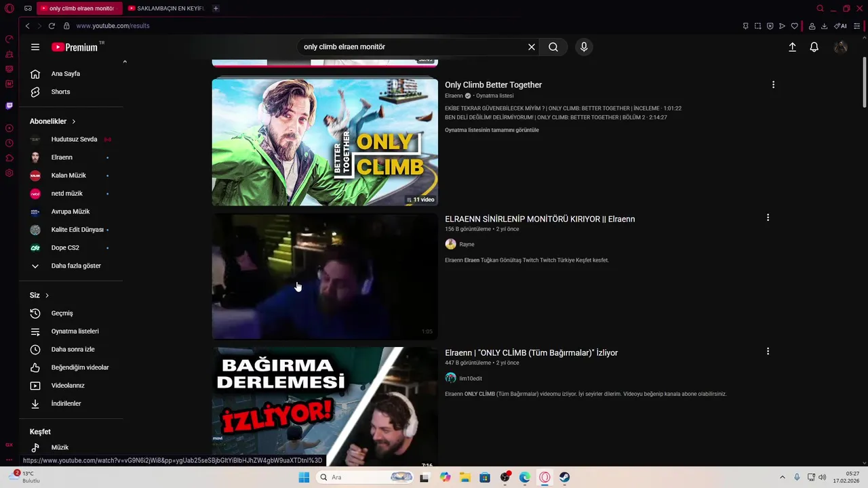Open File Explorer from taskbar

(465, 477)
